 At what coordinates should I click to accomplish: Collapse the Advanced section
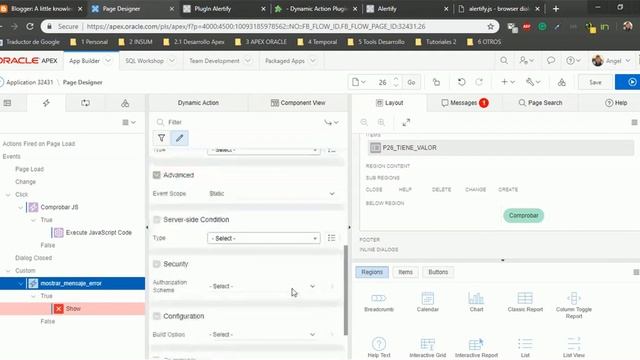click(x=156, y=175)
